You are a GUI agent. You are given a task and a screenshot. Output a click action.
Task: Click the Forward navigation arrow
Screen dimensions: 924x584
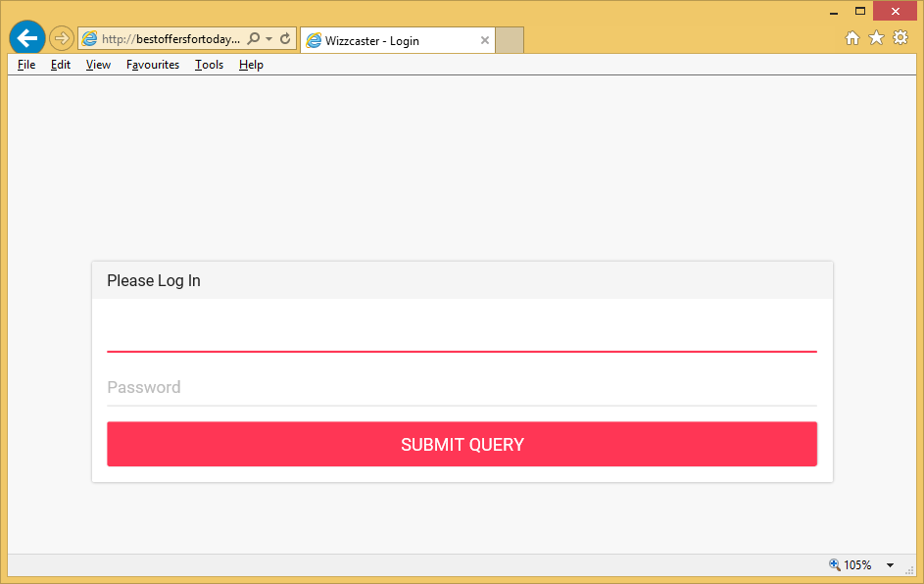pos(62,39)
